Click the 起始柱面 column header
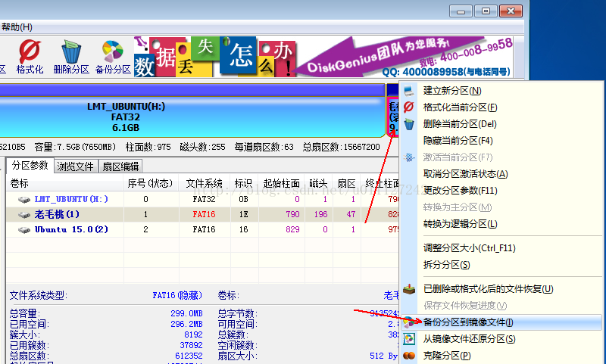 click(x=281, y=183)
